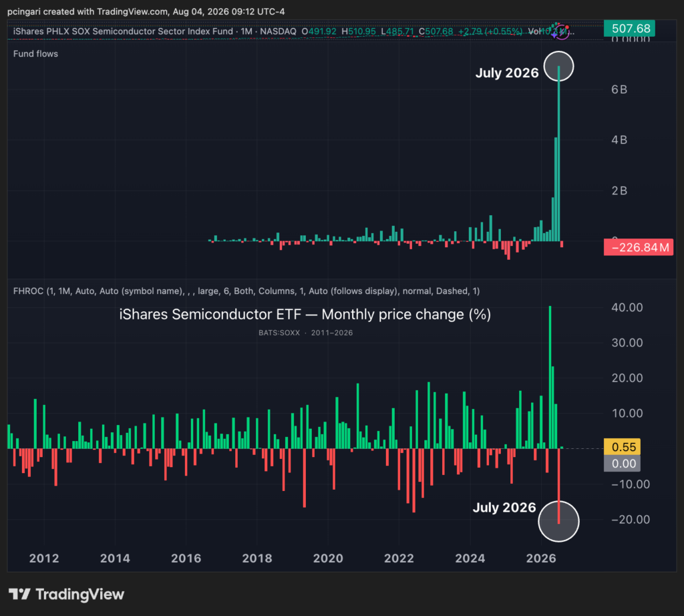The height and width of the screenshot is (616, 684).
Task: Click the −10.00 axis label
Action: coord(631,484)
